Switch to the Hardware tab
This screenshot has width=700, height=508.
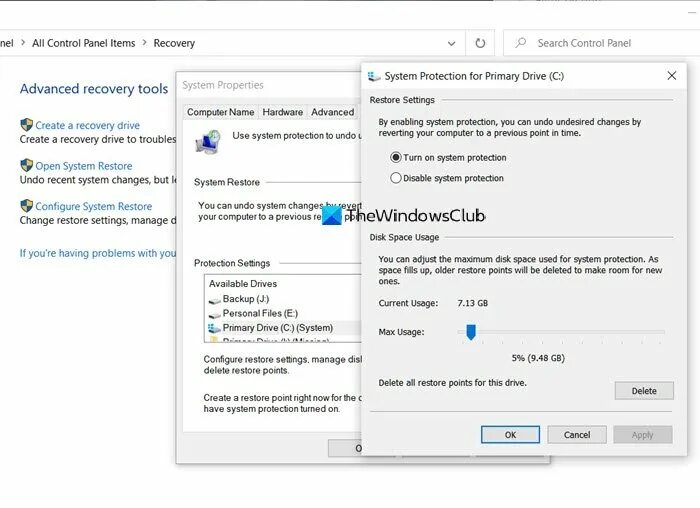(283, 112)
